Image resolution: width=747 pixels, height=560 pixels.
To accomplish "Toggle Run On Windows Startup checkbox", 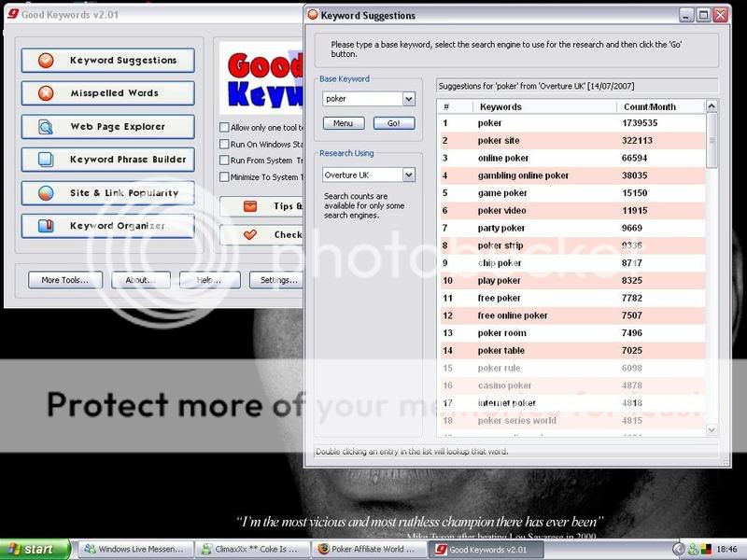I will pos(224,144).
